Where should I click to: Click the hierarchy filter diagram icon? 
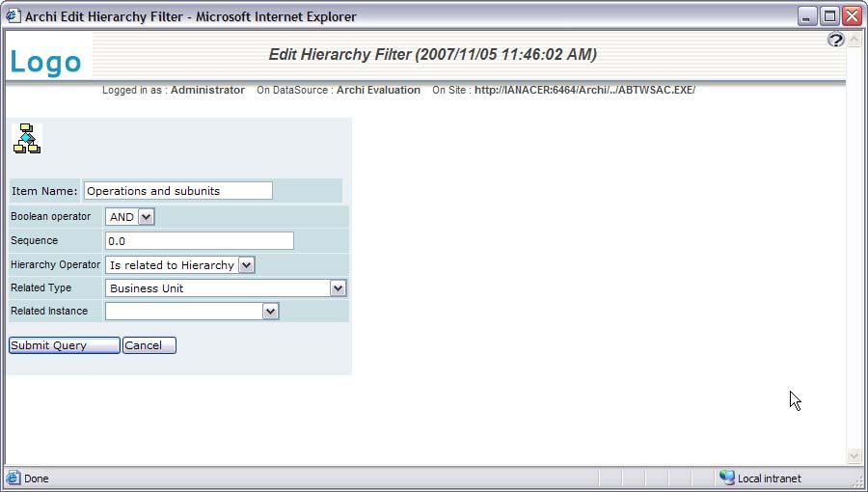tap(27, 139)
